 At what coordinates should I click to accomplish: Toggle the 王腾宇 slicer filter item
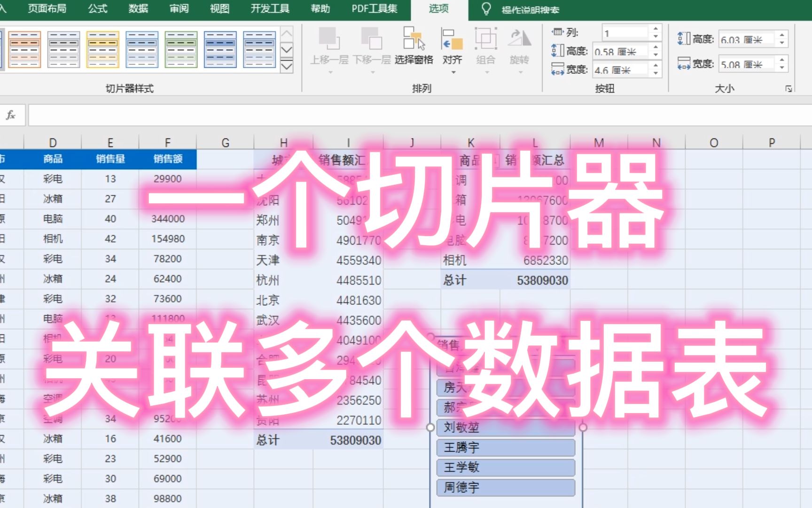(x=506, y=448)
